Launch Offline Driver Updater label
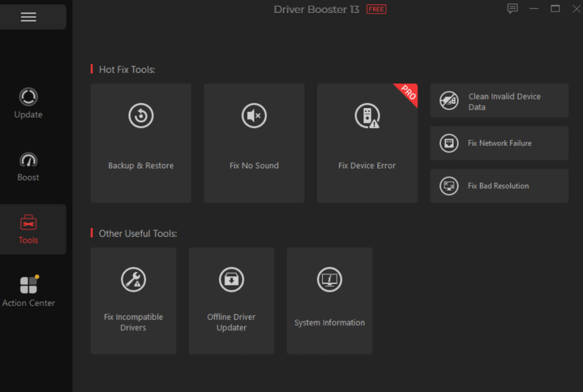Viewport: 583px width, 392px height. 231,322
